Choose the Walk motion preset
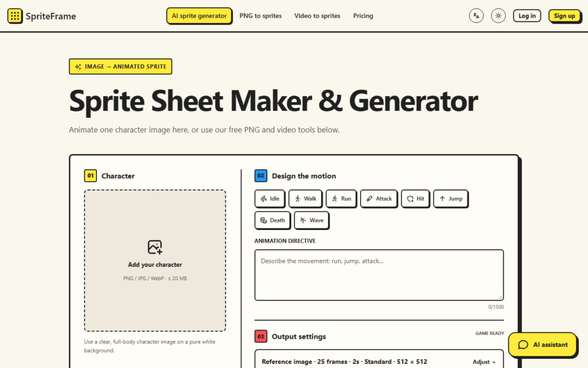The image size is (588, 368). point(305,198)
